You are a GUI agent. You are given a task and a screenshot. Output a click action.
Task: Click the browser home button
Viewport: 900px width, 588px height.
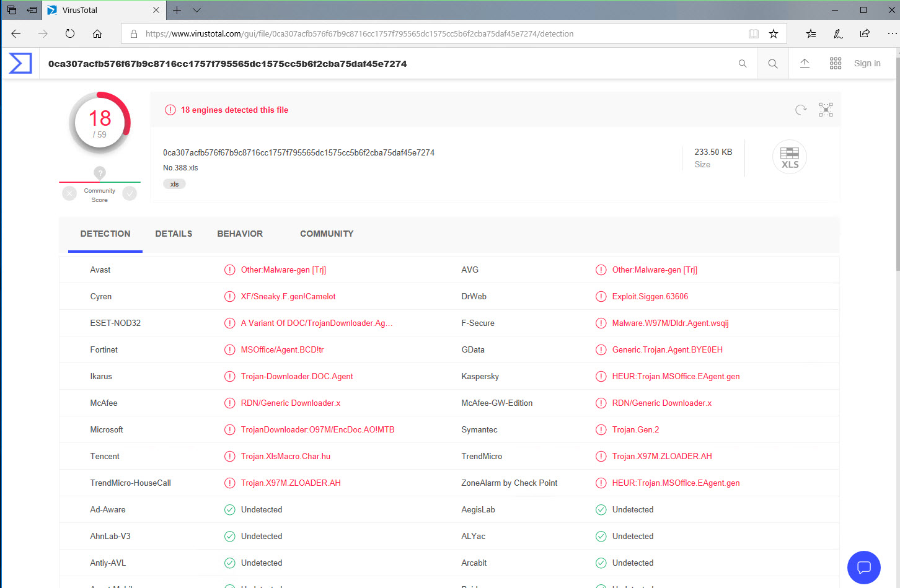coord(97,33)
